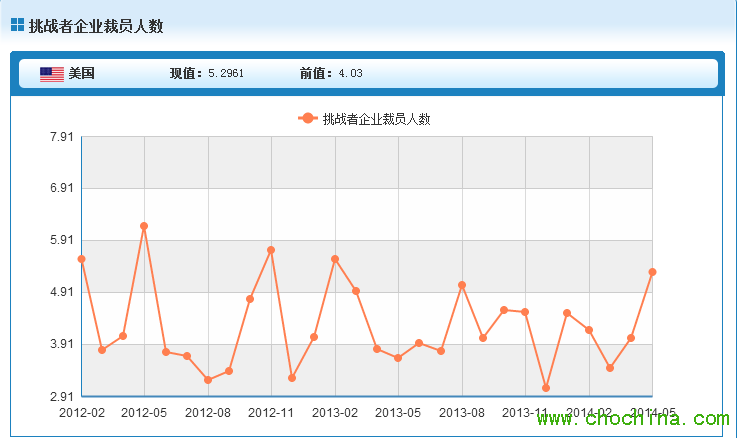Image resolution: width=738 pixels, height=438 pixels.
Task: Toggle the 挑战者企业裁员人数 legend series label
Action: click(x=376, y=119)
